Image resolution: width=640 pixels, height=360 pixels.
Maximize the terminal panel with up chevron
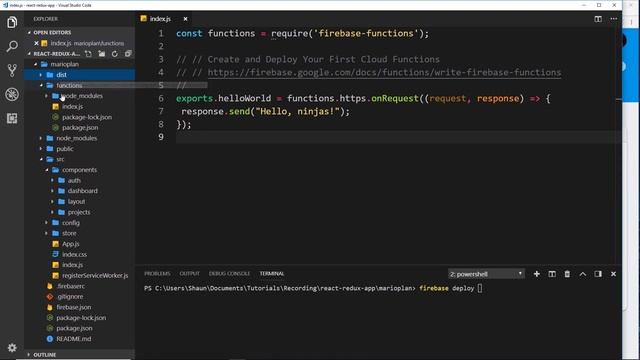[x=582, y=274]
